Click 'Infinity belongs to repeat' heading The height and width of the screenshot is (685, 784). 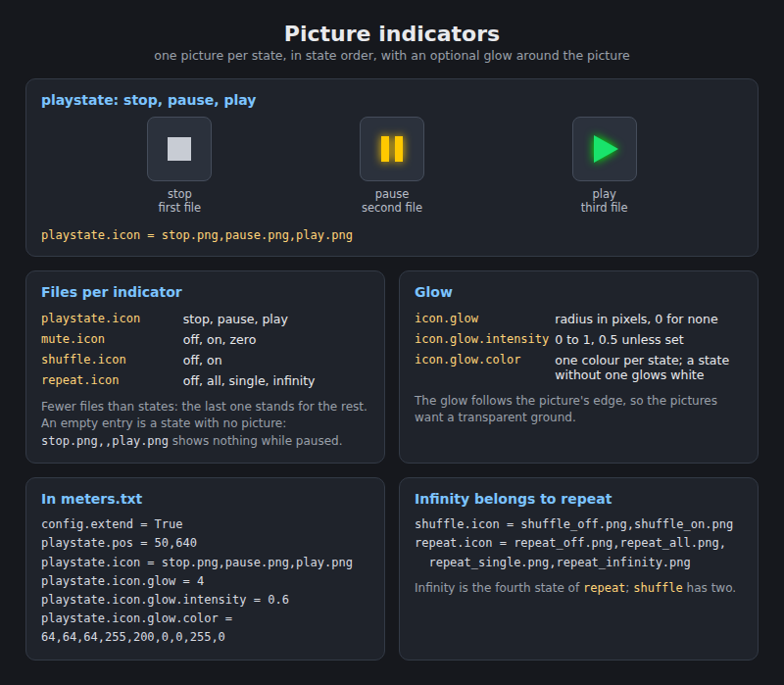[513, 499]
